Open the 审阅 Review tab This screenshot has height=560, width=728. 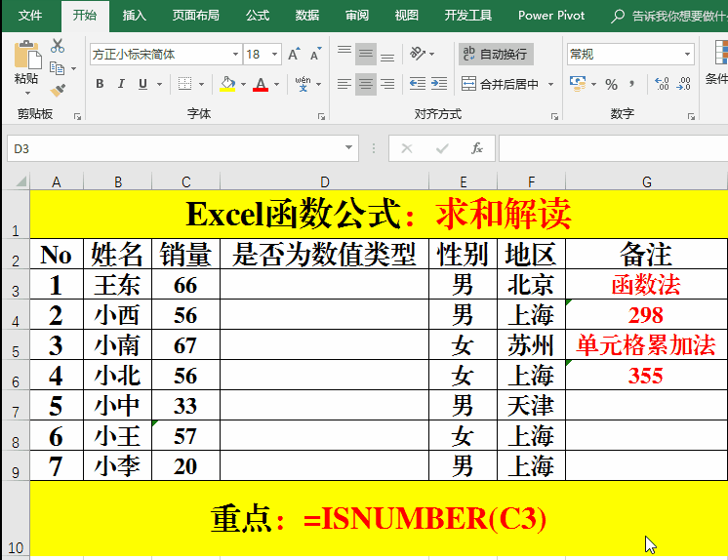click(x=357, y=16)
